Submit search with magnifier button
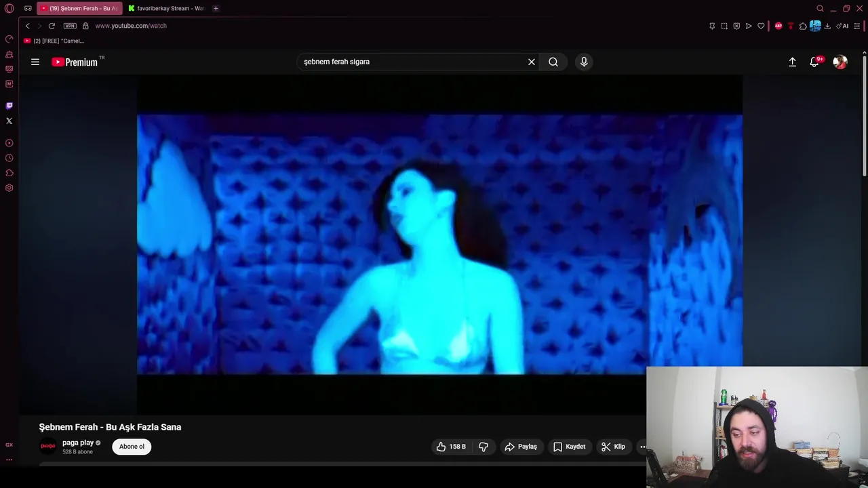 (x=553, y=62)
